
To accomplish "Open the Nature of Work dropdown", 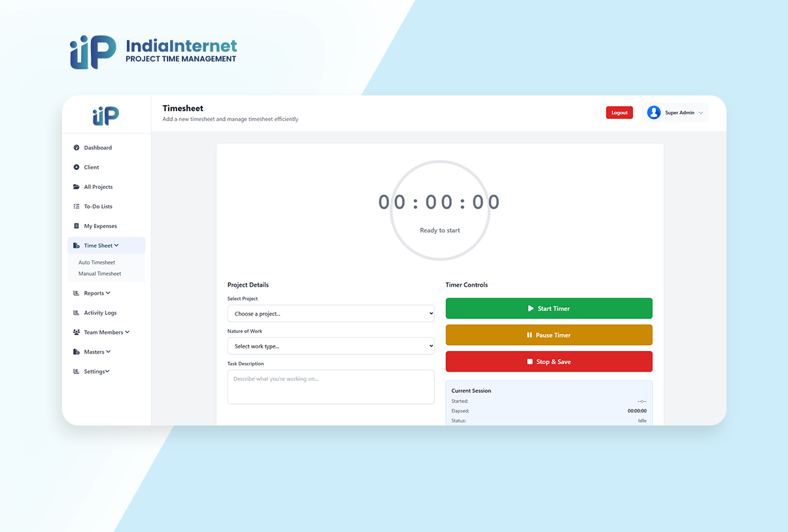I will click(330, 346).
